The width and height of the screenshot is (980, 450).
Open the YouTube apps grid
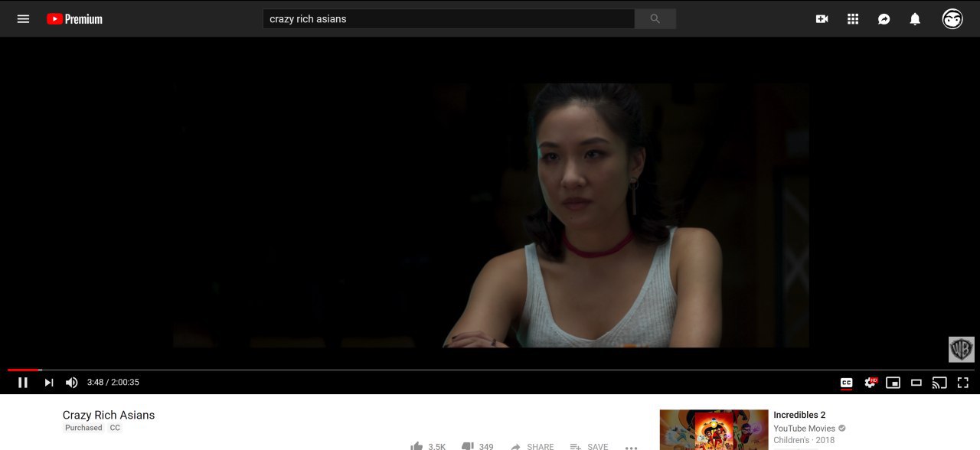[853, 19]
